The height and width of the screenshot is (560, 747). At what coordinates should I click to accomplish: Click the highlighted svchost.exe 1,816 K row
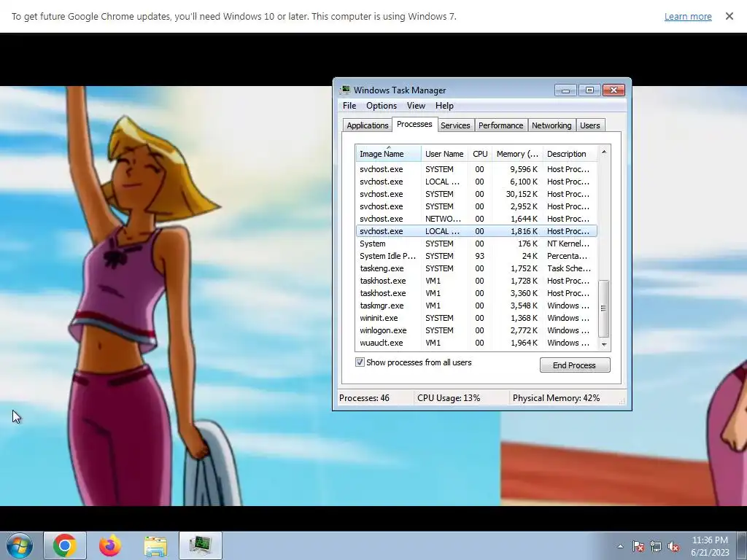click(x=476, y=231)
